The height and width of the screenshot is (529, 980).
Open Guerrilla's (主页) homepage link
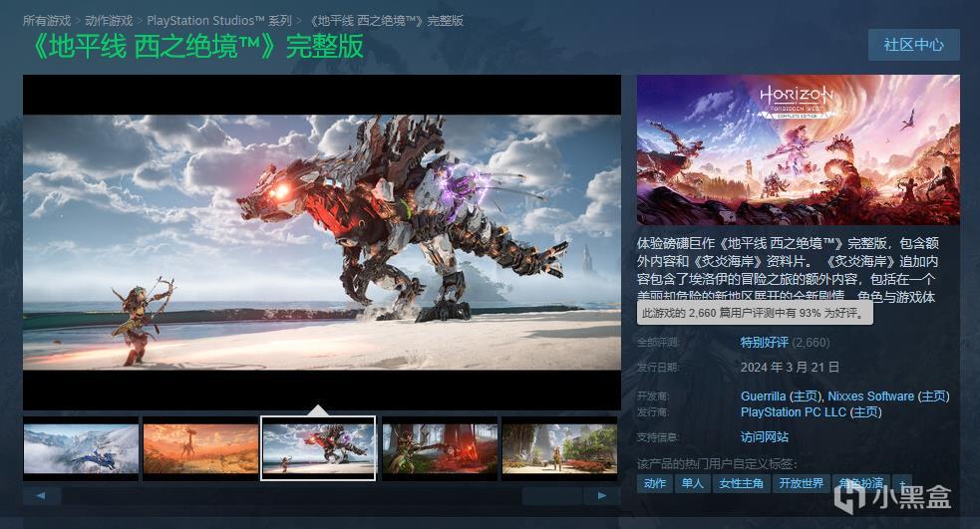[x=805, y=396]
